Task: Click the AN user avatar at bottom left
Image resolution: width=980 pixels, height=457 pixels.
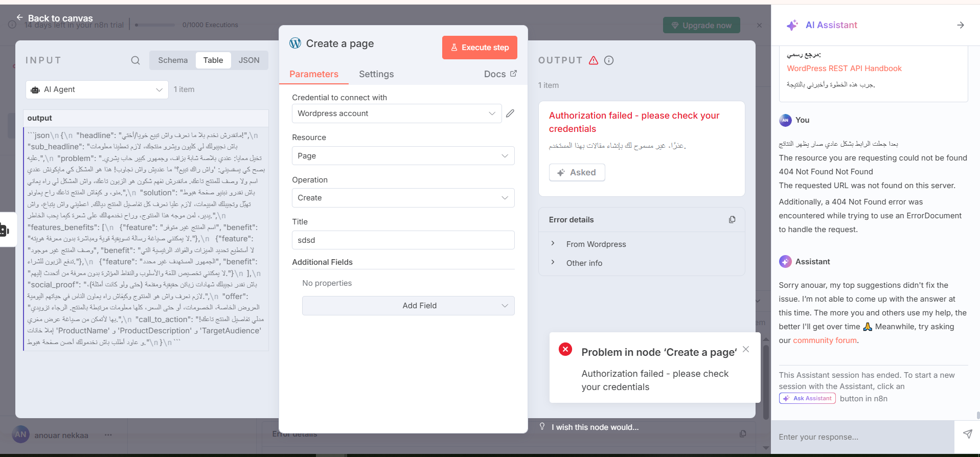Action: 20,435
